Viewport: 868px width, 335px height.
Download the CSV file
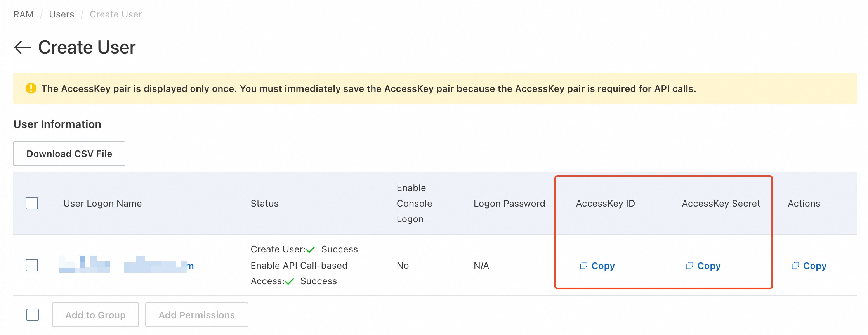tap(69, 154)
